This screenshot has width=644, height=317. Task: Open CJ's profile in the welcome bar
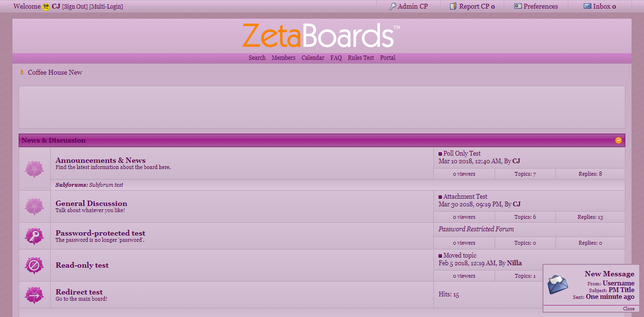(x=56, y=7)
